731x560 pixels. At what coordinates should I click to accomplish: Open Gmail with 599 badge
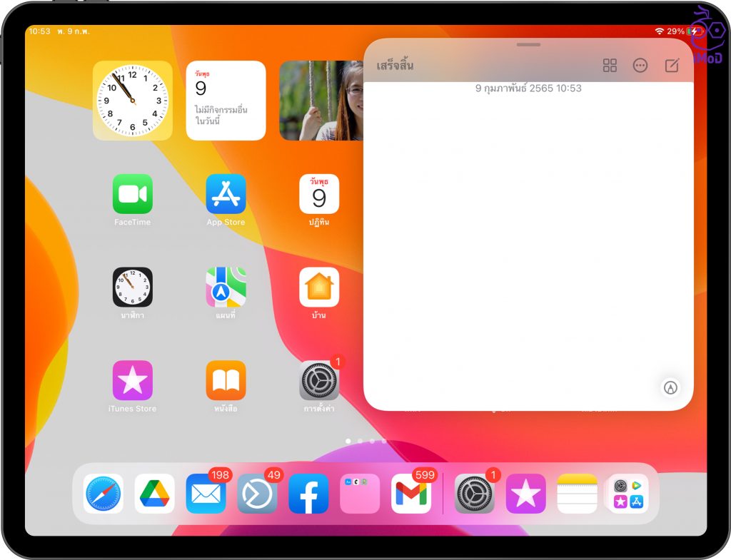(x=411, y=494)
